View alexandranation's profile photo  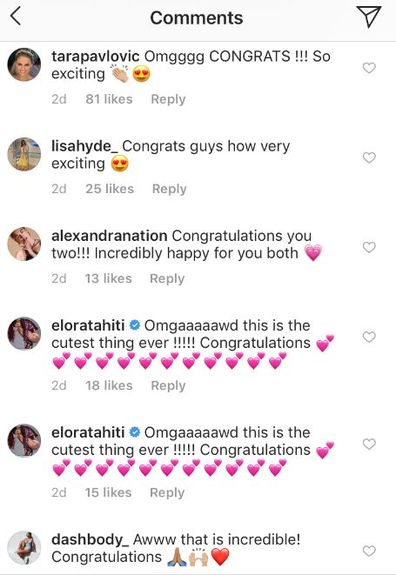pyautogui.click(x=24, y=244)
